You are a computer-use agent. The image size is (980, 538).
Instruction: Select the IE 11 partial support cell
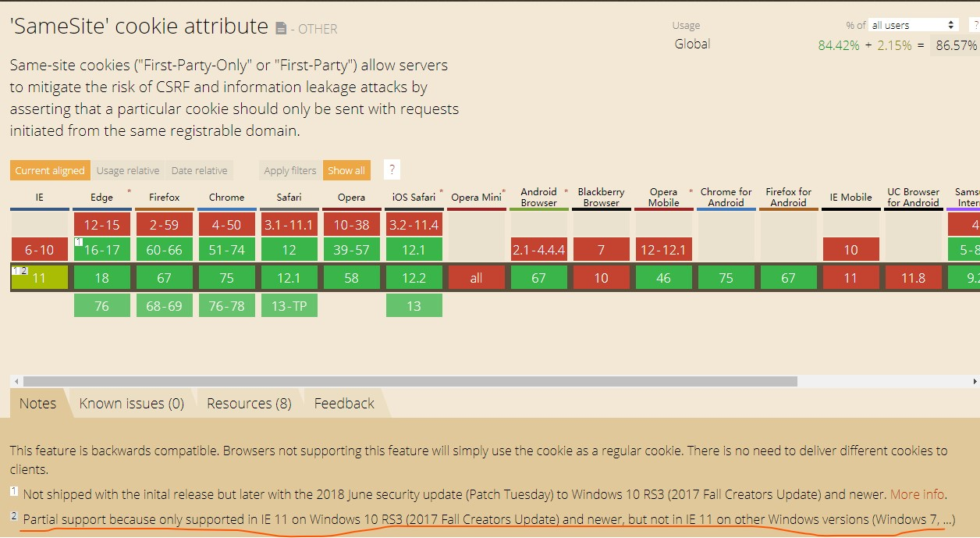pos(39,278)
